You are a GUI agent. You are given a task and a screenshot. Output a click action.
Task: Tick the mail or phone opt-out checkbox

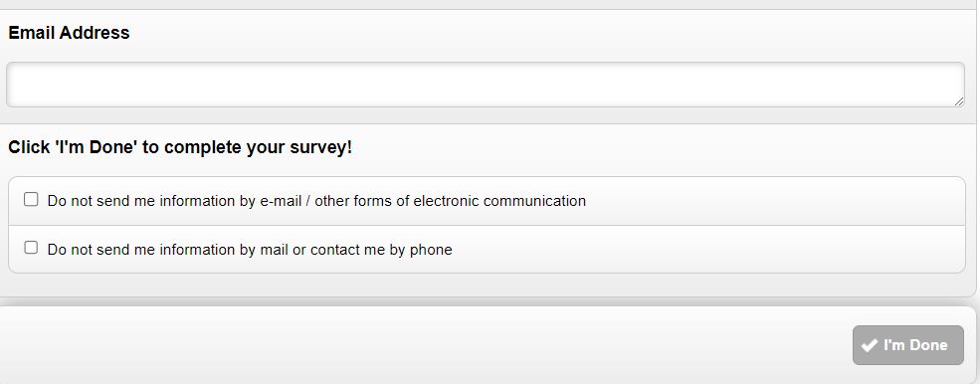(x=31, y=248)
